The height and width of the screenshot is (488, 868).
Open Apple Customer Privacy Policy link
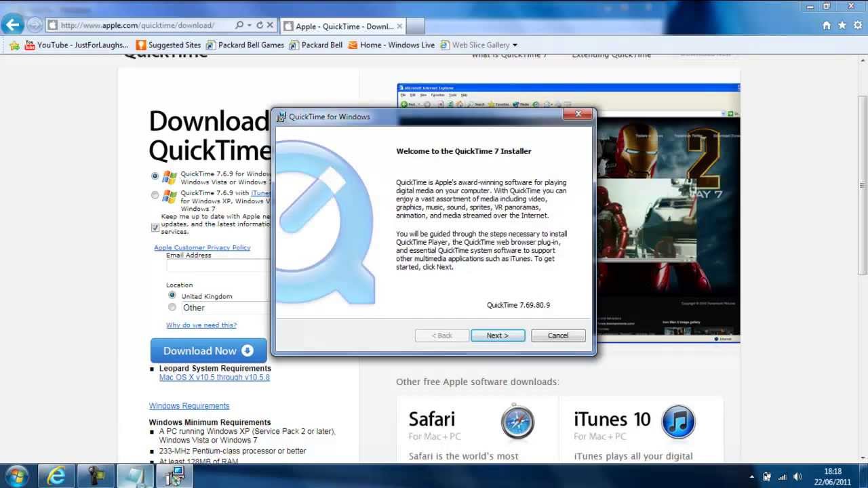(x=202, y=247)
